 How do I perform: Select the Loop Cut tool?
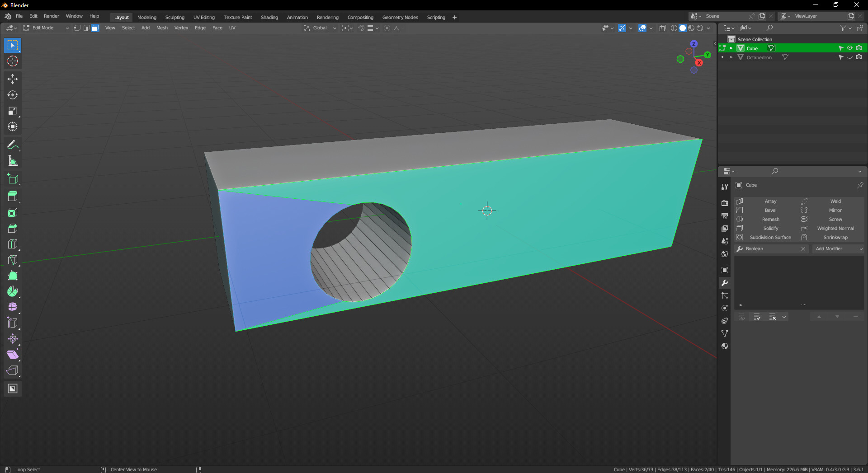click(13, 244)
